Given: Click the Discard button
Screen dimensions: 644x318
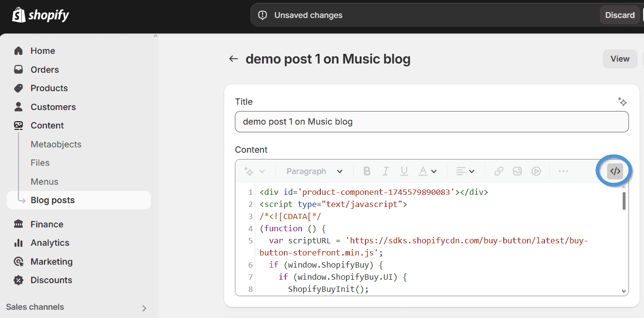Looking at the screenshot, I should [620, 15].
